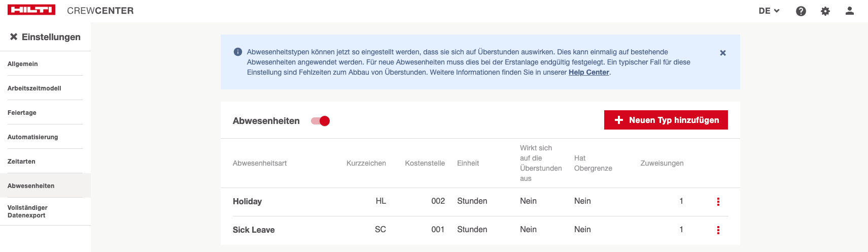Open the help question mark icon
The height and width of the screenshot is (252, 868).
[x=801, y=11]
